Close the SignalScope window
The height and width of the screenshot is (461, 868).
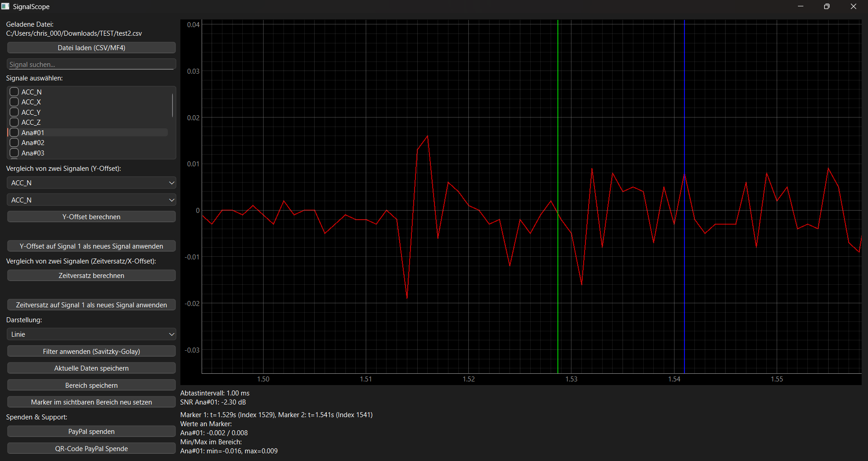pos(854,6)
